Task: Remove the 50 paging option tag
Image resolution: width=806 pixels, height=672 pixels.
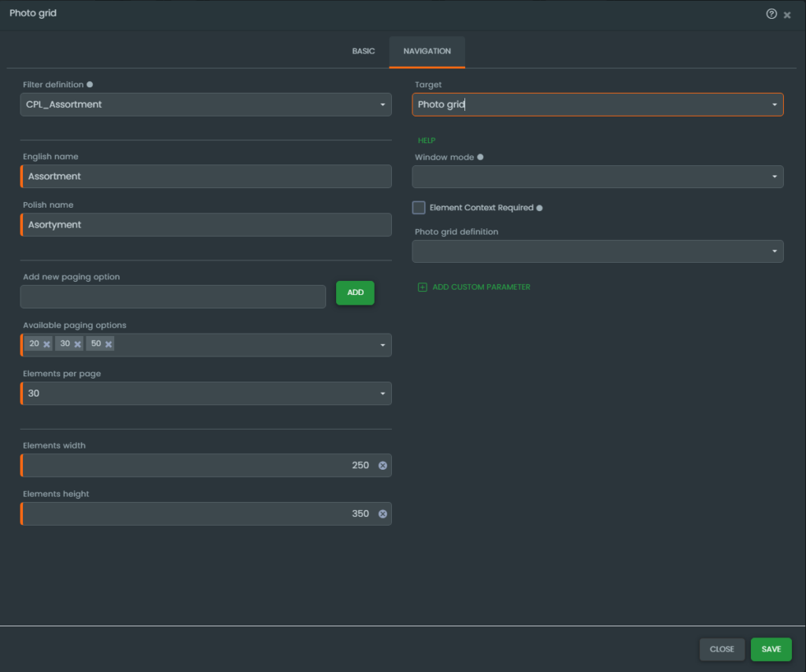Action: pos(109,345)
